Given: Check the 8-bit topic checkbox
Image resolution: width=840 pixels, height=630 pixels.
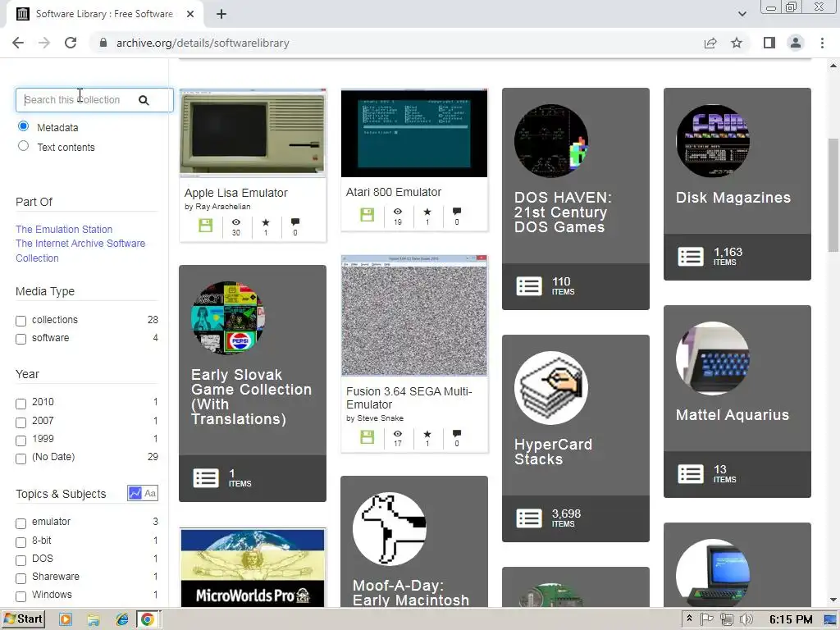Looking at the screenshot, I should coord(21,543).
